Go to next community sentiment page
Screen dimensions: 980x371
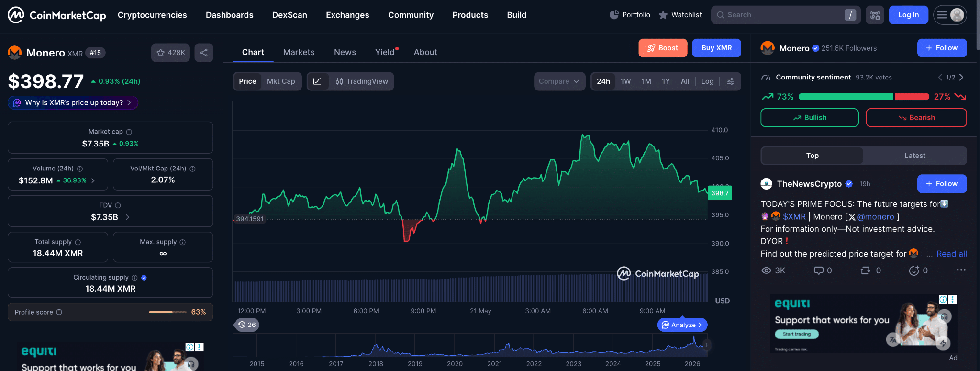961,77
